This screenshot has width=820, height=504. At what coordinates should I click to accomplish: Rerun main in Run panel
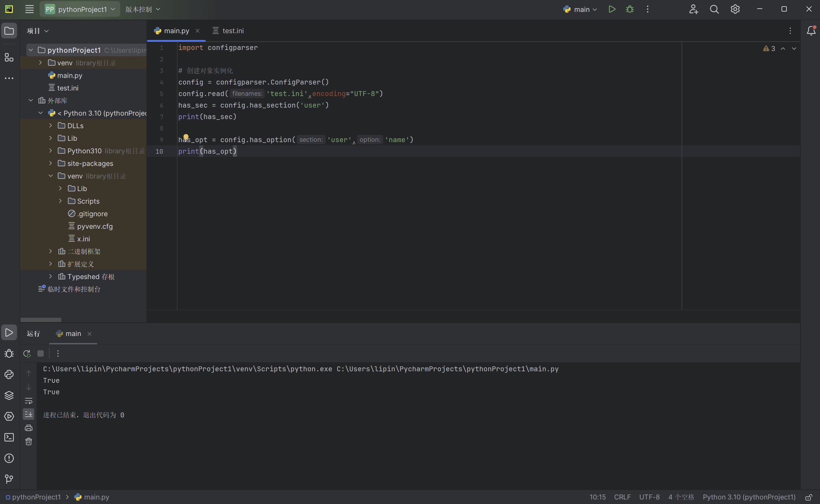point(27,353)
